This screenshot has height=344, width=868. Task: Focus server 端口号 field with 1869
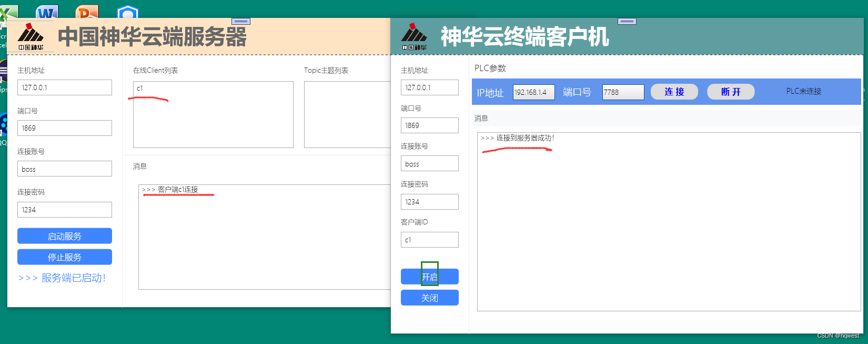[65, 128]
